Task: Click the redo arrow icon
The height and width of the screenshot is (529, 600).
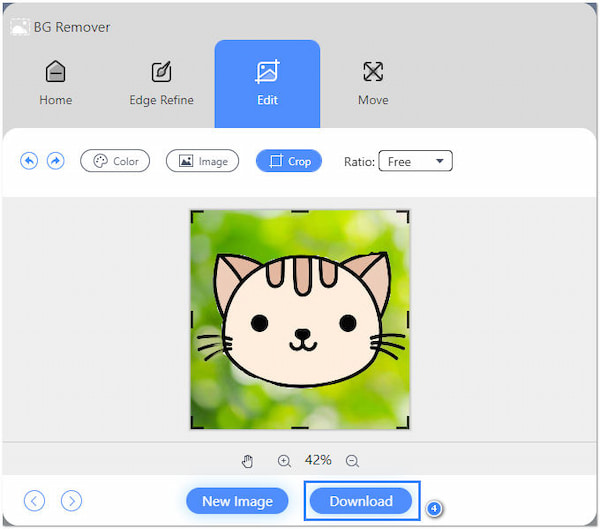Action: click(x=56, y=161)
